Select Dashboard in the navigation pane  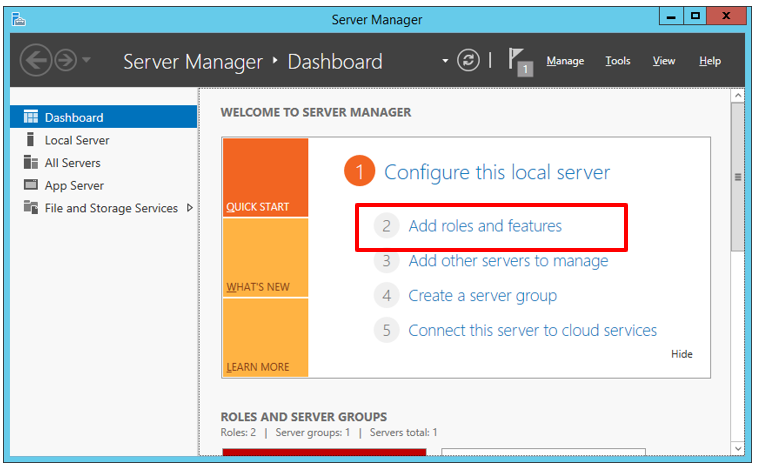pos(103,117)
